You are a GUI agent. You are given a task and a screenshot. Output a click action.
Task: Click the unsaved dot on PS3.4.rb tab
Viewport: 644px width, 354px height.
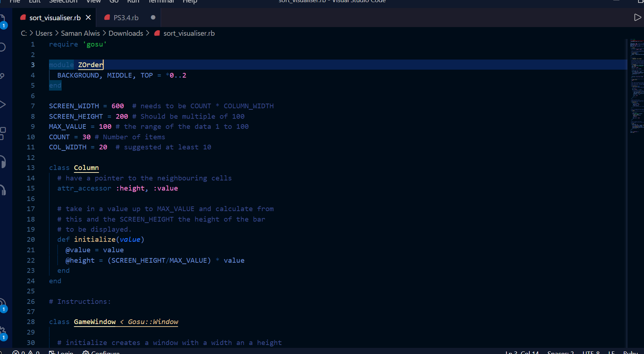pos(153,17)
